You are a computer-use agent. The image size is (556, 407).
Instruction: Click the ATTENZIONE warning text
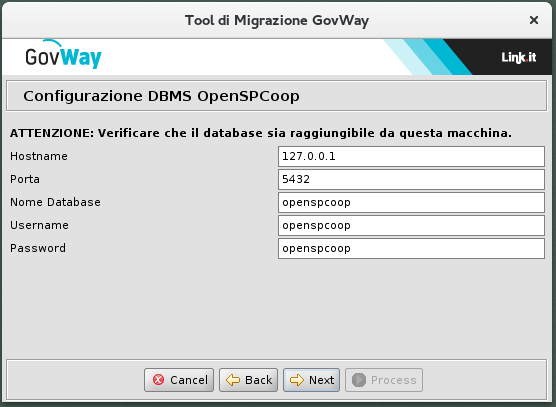pos(261,133)
